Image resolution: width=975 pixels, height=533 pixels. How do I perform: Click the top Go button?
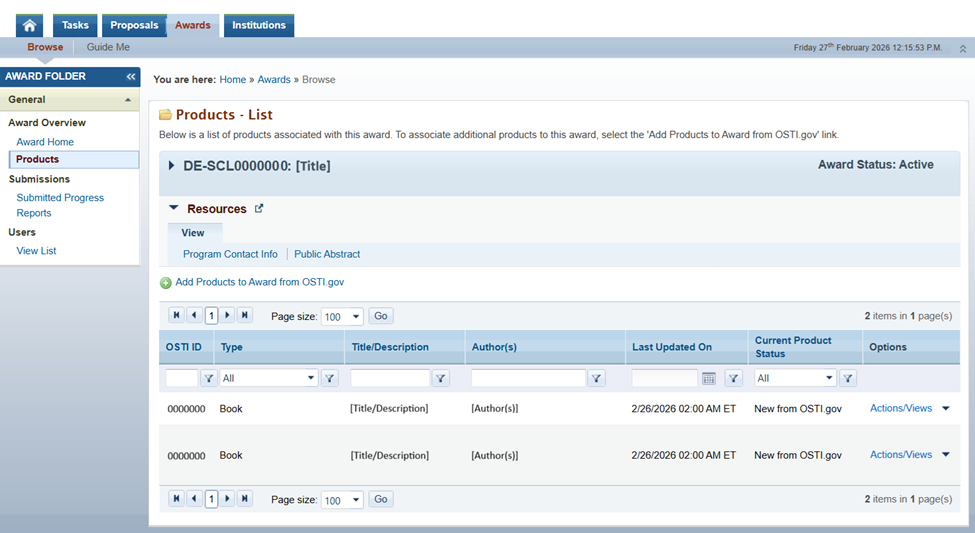click(x=381, y=316)
